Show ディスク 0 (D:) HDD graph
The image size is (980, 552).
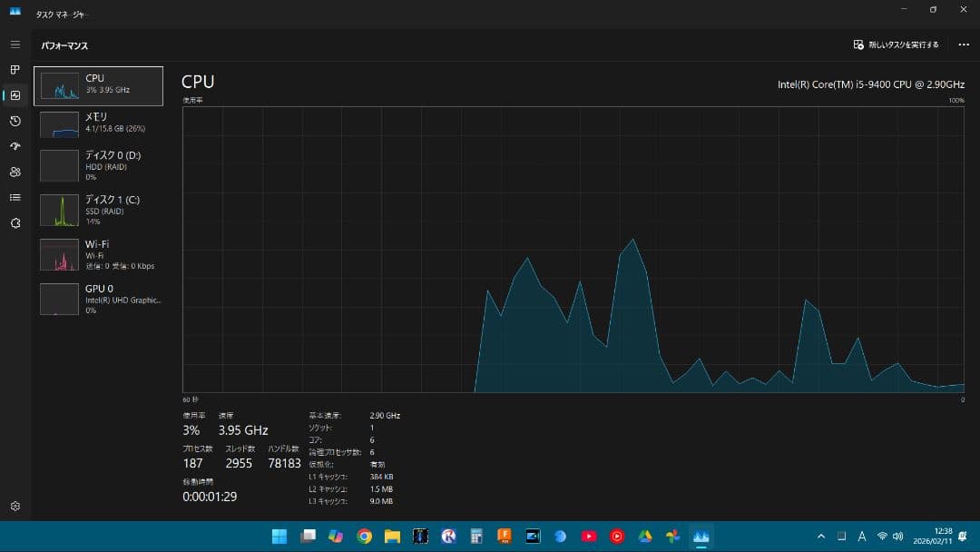click(x=98, y=165)
